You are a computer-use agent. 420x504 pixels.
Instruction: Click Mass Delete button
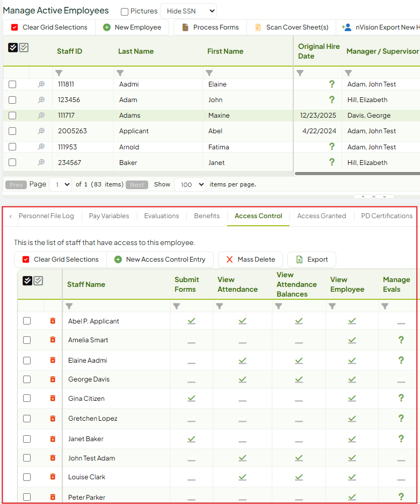(x=251, y=260)
